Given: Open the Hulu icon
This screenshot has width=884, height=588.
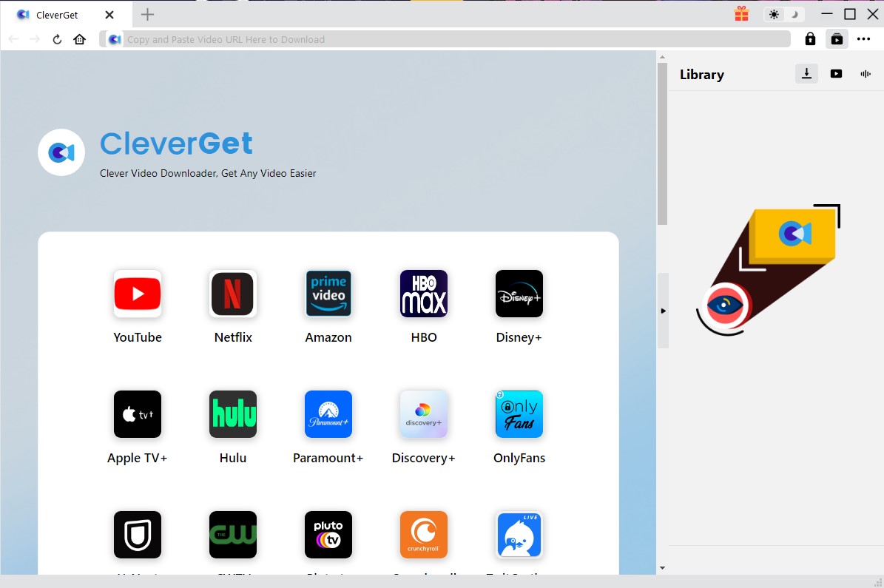Looking at the screenshot, I should tap(233, 414).
